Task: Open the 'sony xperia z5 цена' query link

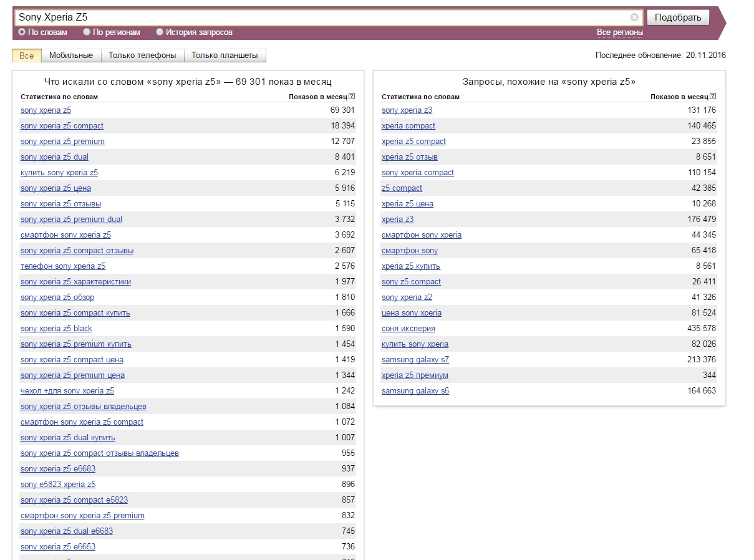Action: (x=56, y=188)
